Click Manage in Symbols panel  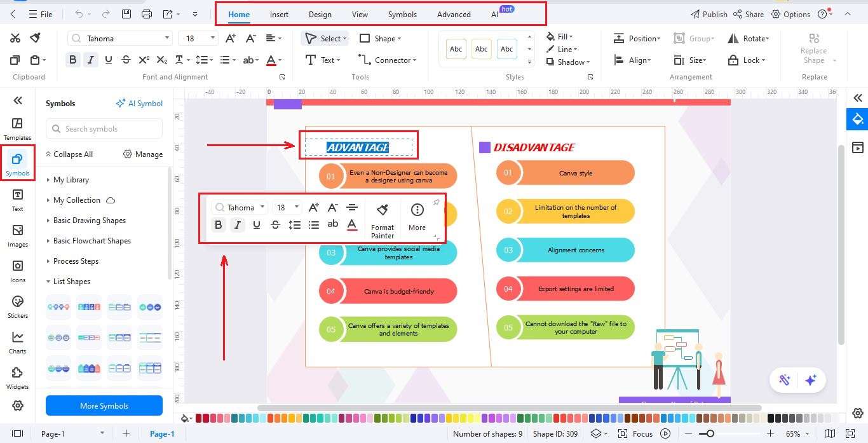tap(143, 154)
